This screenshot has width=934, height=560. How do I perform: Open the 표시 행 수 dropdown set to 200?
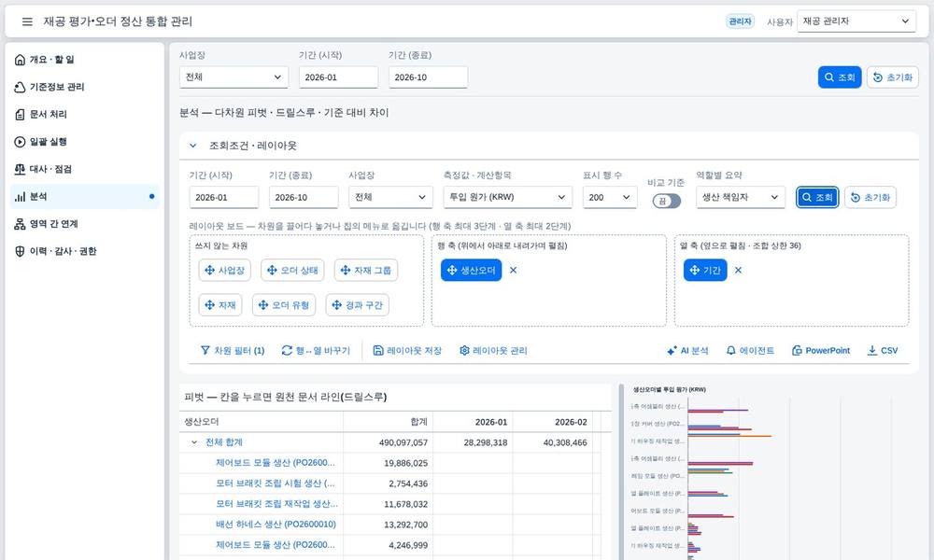coord(609,197)
